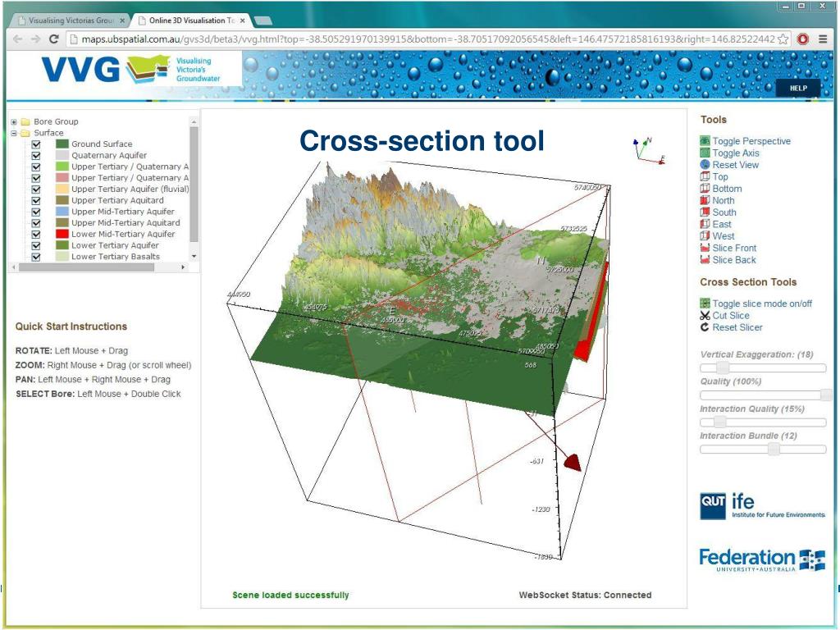
Task: Click the Reset View globe icon
Action: click(705, 164)
